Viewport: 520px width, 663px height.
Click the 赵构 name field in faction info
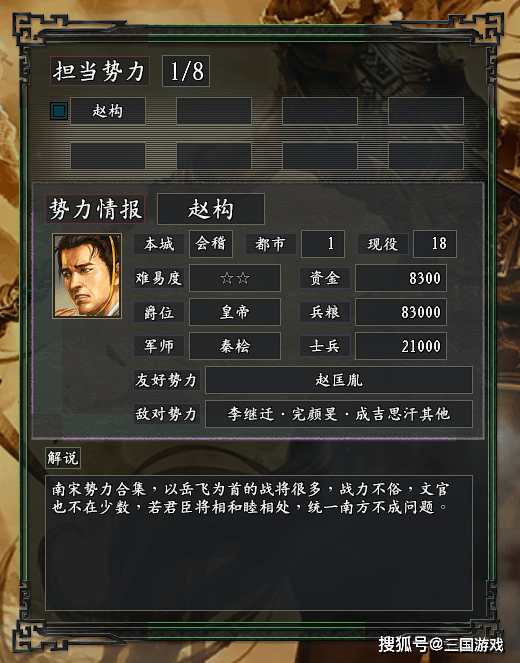pos(211,209)
